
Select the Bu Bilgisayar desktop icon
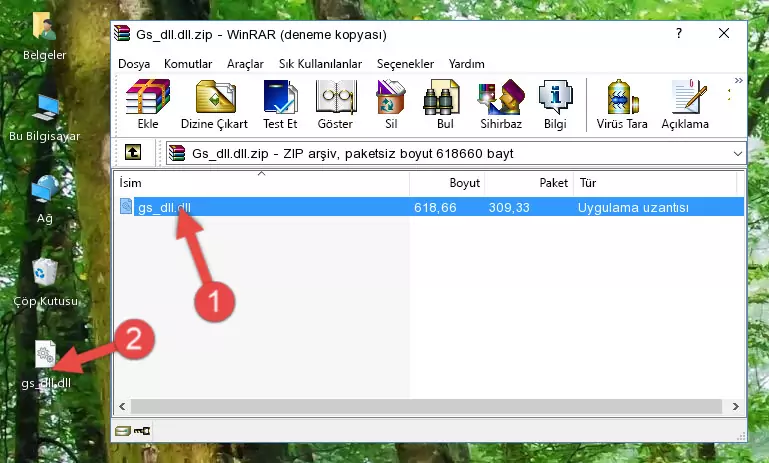point(45,119)
